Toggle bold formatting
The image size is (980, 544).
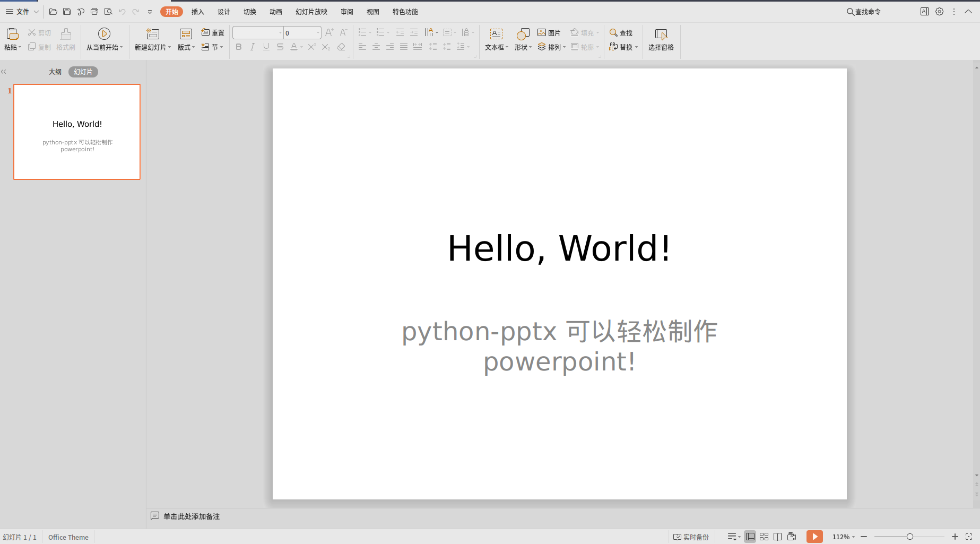tap(239, 47)
